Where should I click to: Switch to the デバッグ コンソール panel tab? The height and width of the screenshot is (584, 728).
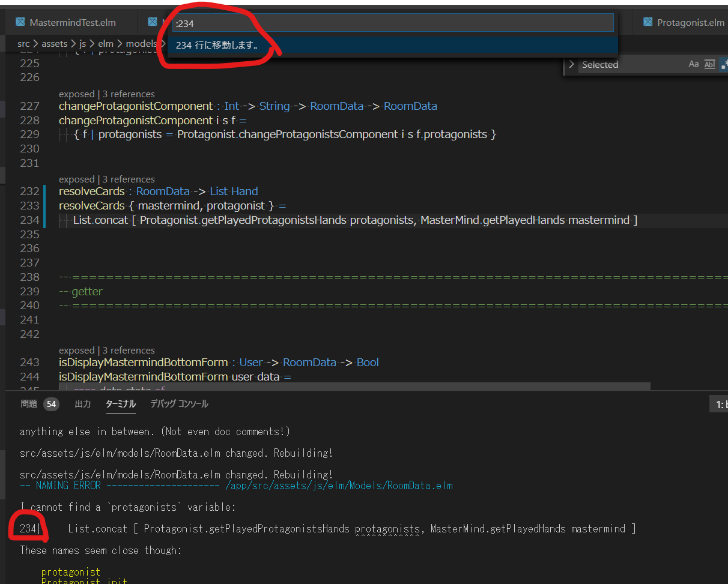click(x=179, y=404)
